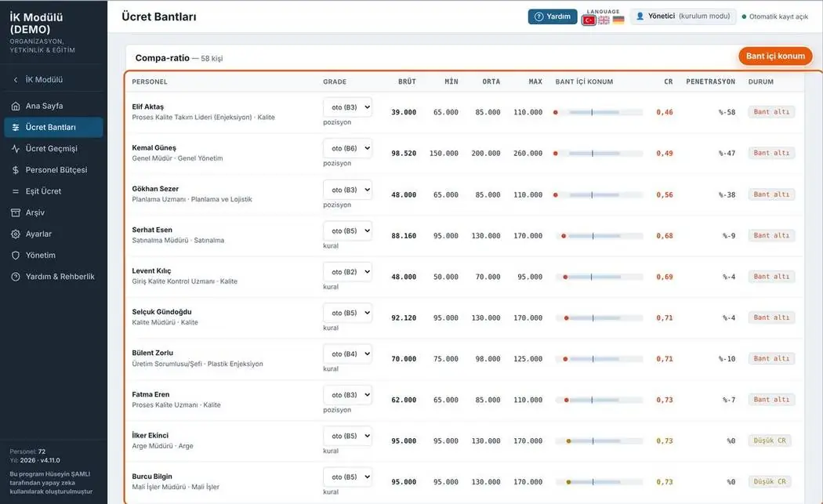Image resolution: width=823 pixels, height=504 pixels.
Task: Open the Arşiv sidebar item
Action: [x=53, y=212]
